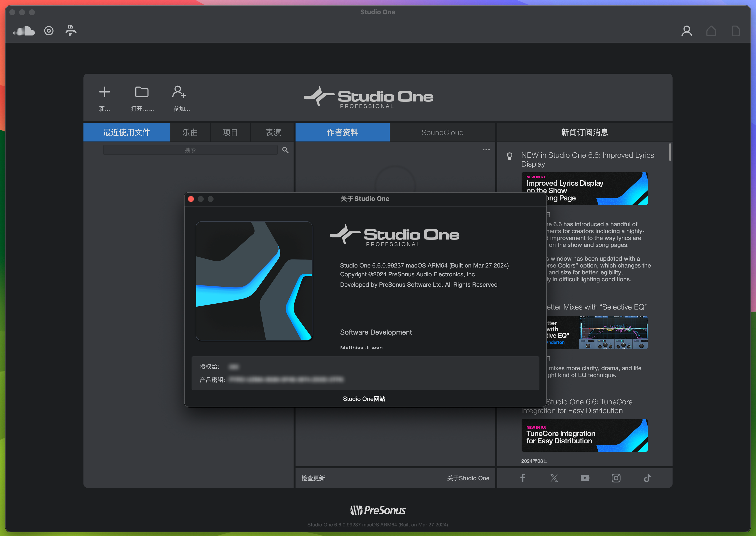
Task: Open the SoundCloud icon in top toolbar
Action: [24, 31]
